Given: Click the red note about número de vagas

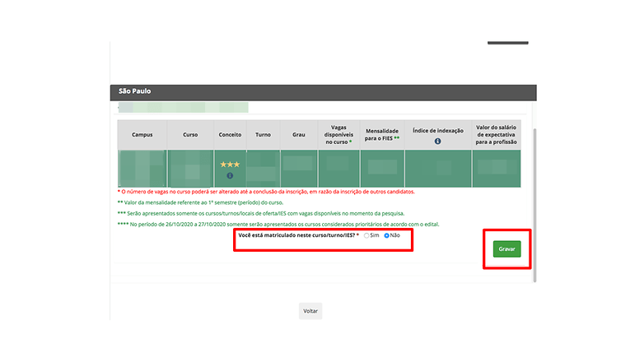Looking at the screenshot, I should click(266, 192).
